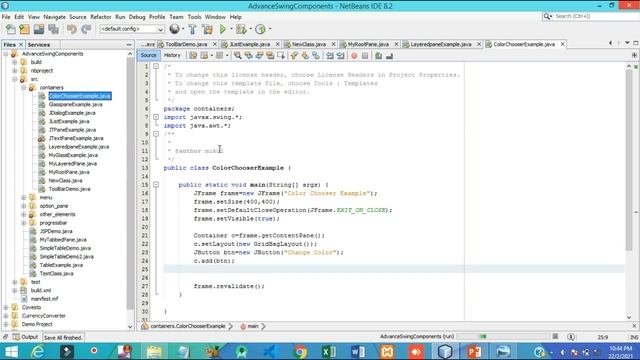Toggle the red macro recording icon

[354, 56]
